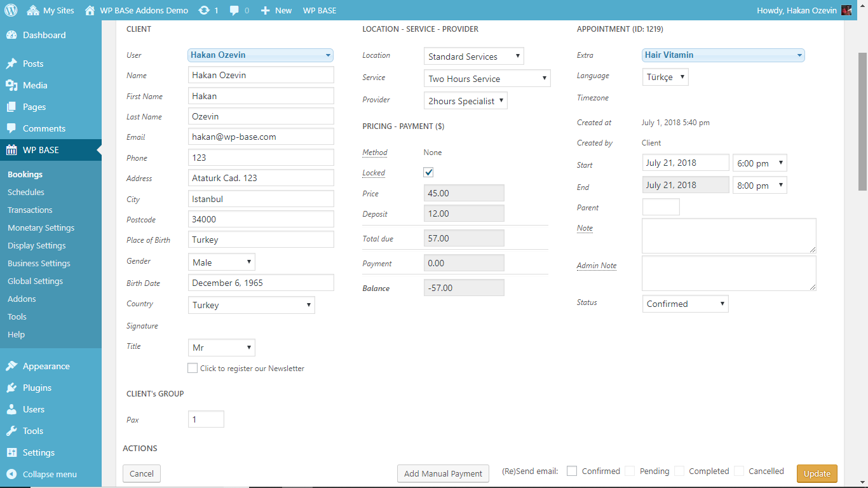Click the New plus icon in admin bar
868x488 pixels.
click(264, 10)
